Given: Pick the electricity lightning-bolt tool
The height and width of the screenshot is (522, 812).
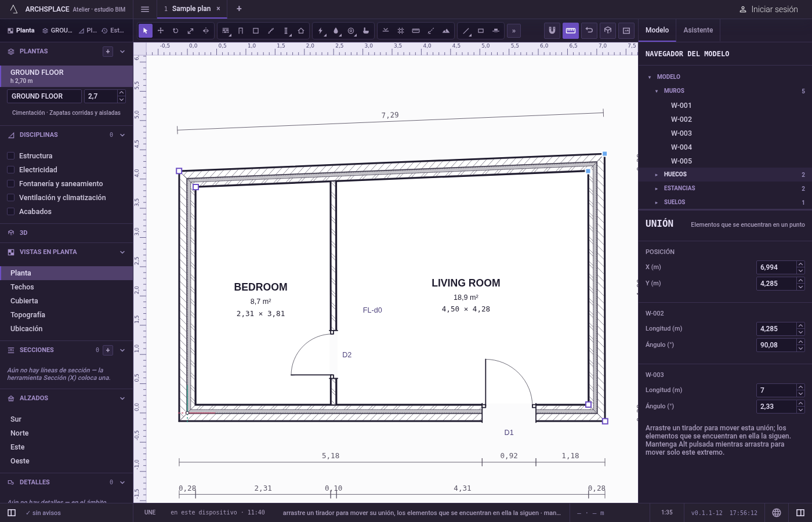Looking at the screenshot, I should click(321, 31).
